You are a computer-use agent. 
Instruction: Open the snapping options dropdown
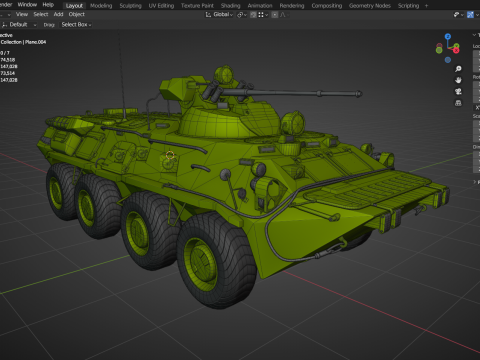tap(263, 15)
